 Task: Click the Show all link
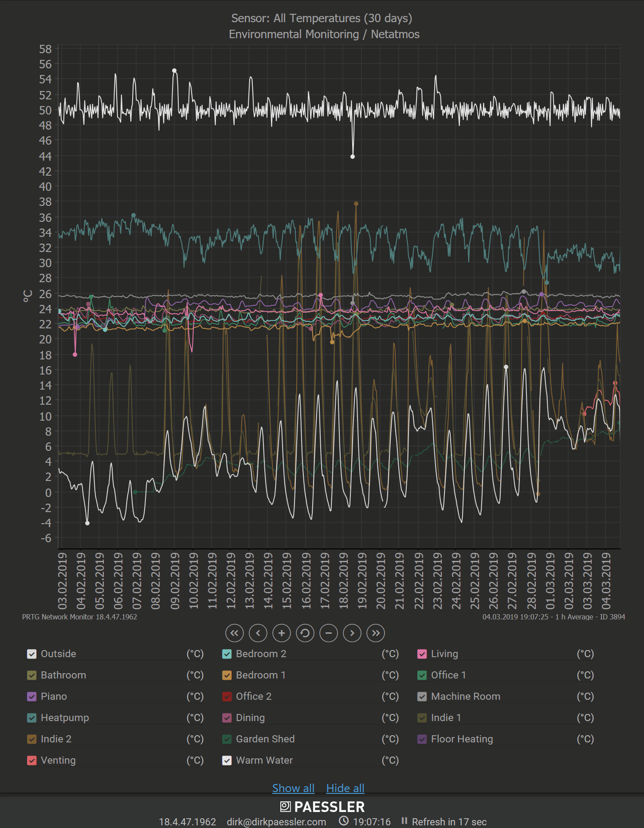tap(293, 788)
